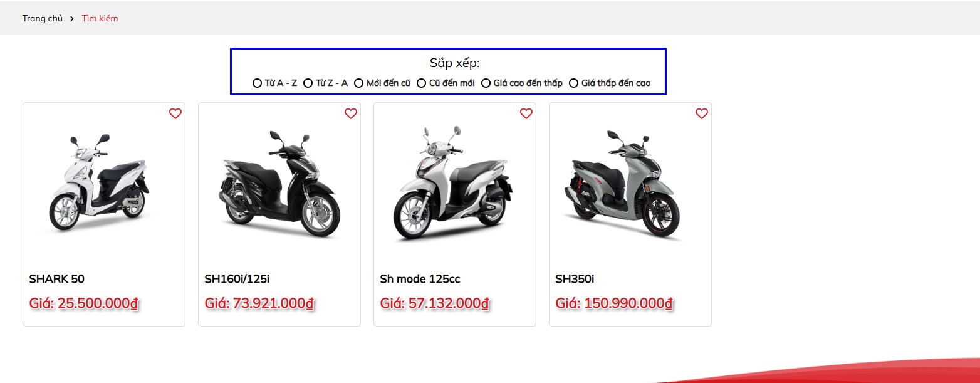
Task: Click heart icon on SH160i/125i card
Action: pos(351,113)
